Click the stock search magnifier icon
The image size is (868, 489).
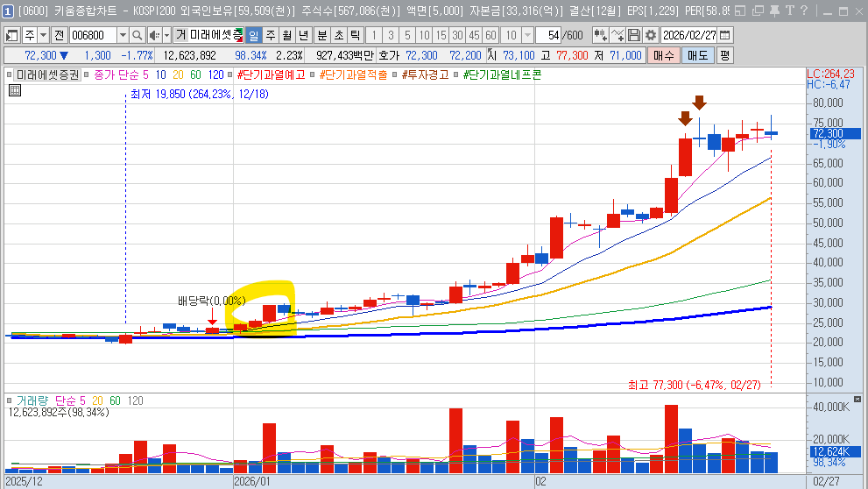coord(138,35)
